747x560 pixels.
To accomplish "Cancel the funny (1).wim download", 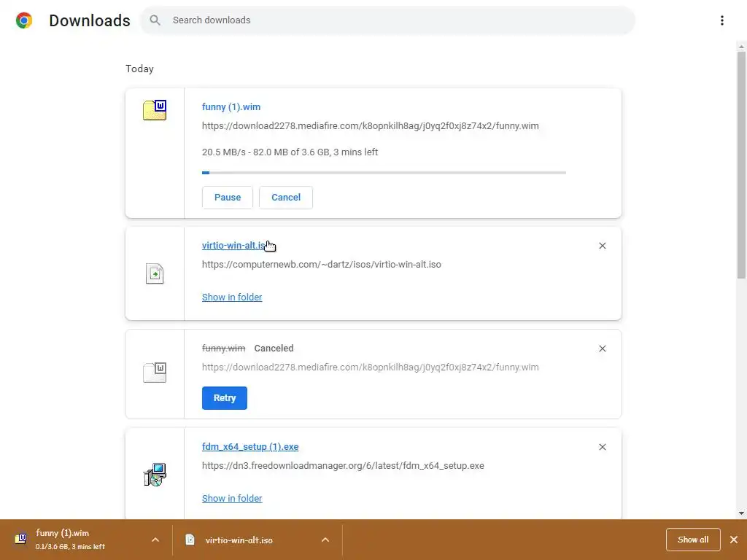I will [286, 198].
